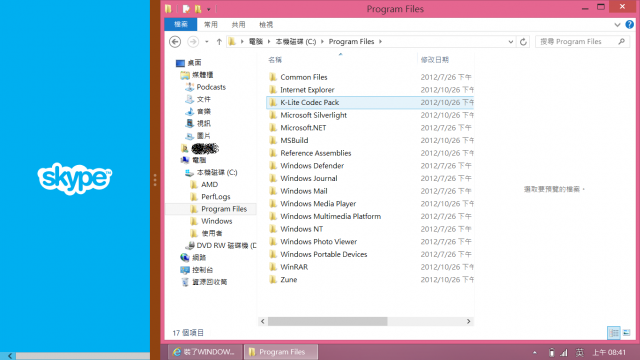Open DVD RW drive in navigation pane
Screen dimensions: 640x360
pyautogui.click(x=221, y=245)
